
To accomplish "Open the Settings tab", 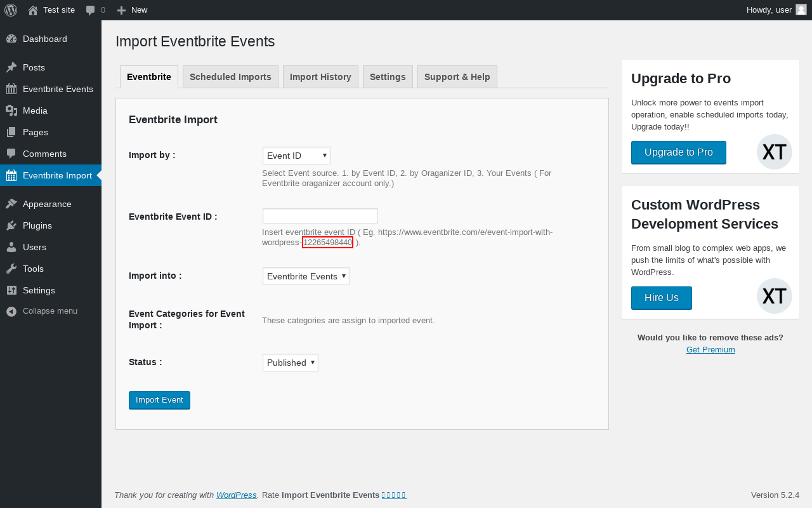I will coord(388,77).
